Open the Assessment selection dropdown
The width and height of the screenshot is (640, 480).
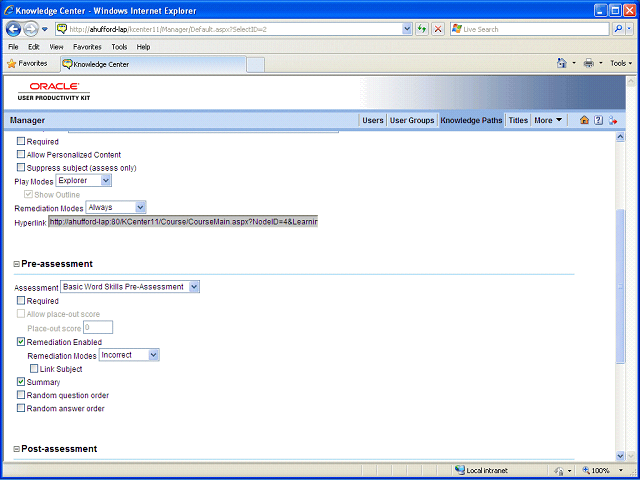point(130,287)
